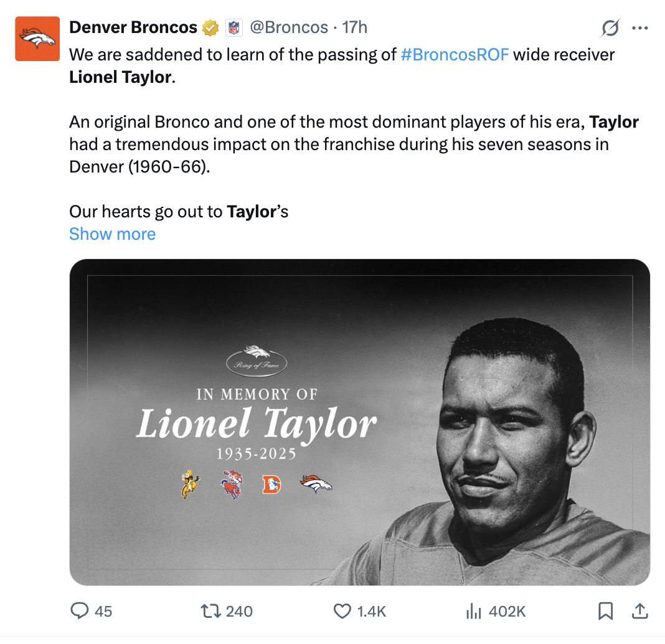Click the Denver Broncos display name
This screenshot has width=665, height=644.
coord(133,28)
